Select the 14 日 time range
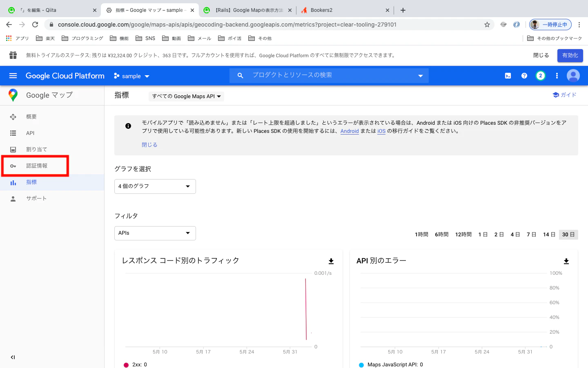588x368 pixels. click(x=549, y=234)
